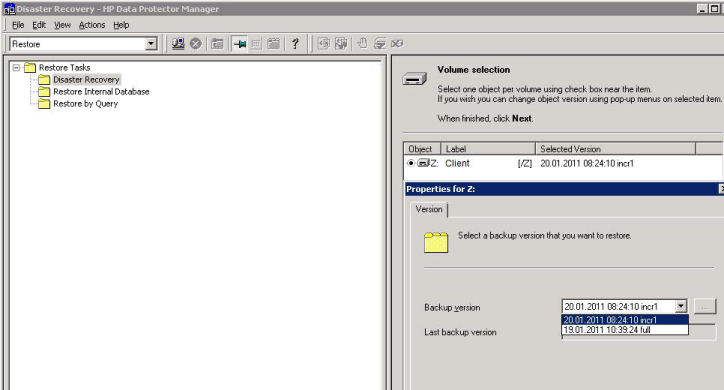The width and height of the screenshot is (724, 390).
Task: Click the last grayed toolbar icon
Action: [x=397, y=44]
